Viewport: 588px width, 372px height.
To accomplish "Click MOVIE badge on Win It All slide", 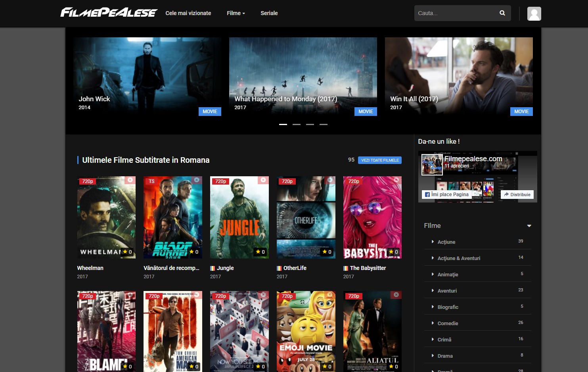I will tap(521, 112).
